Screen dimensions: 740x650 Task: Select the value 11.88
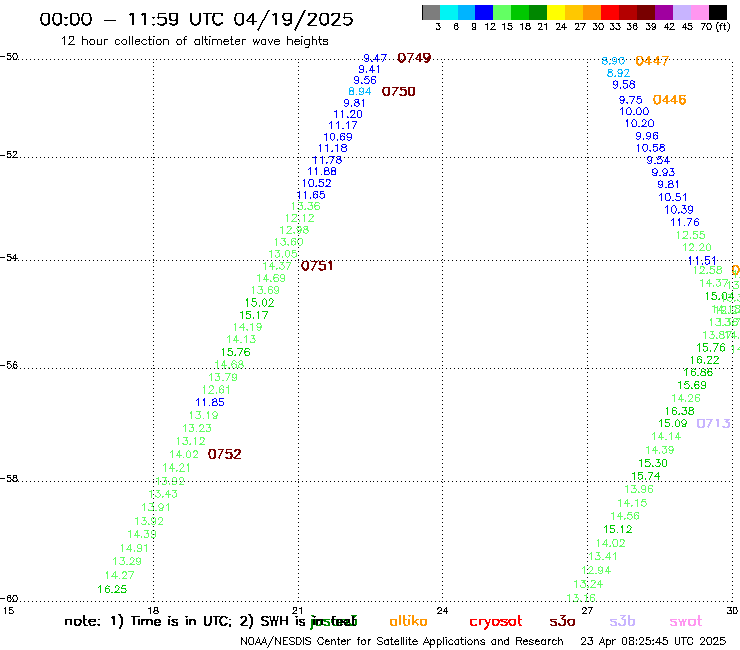pos(322,171)
